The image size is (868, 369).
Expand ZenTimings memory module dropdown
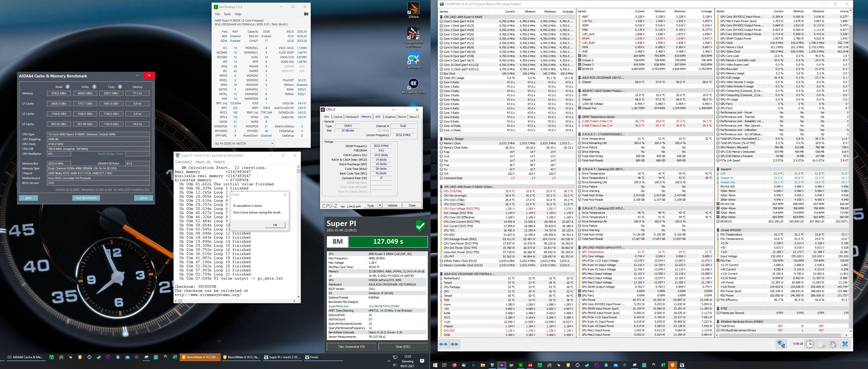(272, 143)
